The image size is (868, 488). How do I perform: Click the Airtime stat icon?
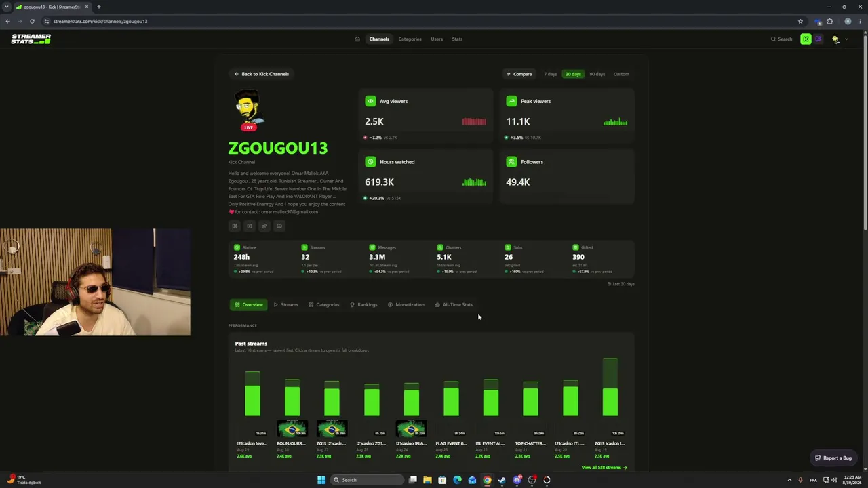coord(237,247)
